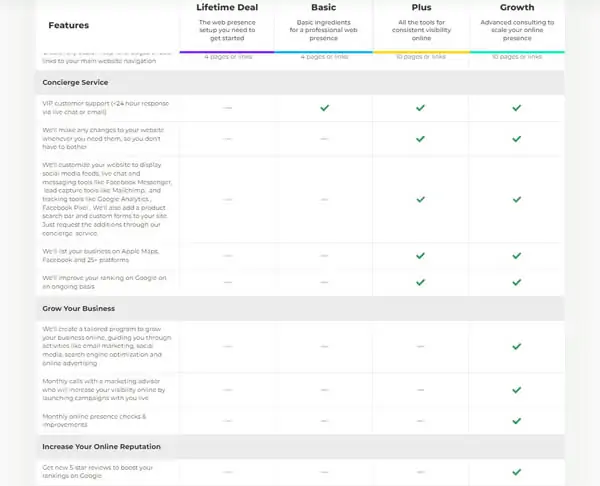
Task: Click the Plus plan monthly presence checks dash
Action: [x=421, y=421]
